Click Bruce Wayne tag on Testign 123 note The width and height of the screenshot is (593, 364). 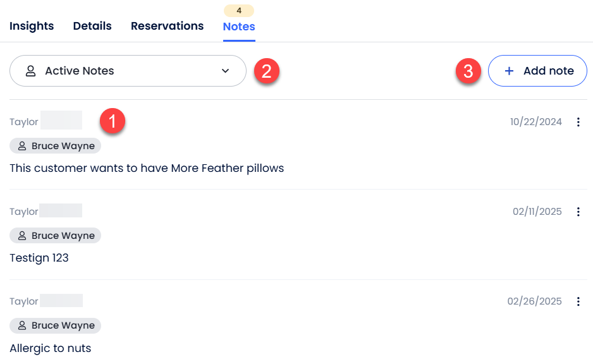coord(56,236)
